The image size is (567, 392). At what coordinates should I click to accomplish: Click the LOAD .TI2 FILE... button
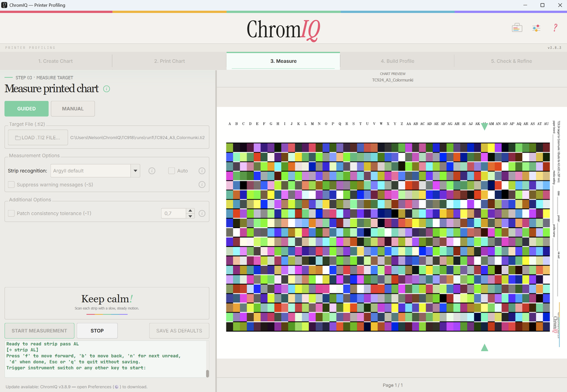pyautogui.click(x=38, y=138)
